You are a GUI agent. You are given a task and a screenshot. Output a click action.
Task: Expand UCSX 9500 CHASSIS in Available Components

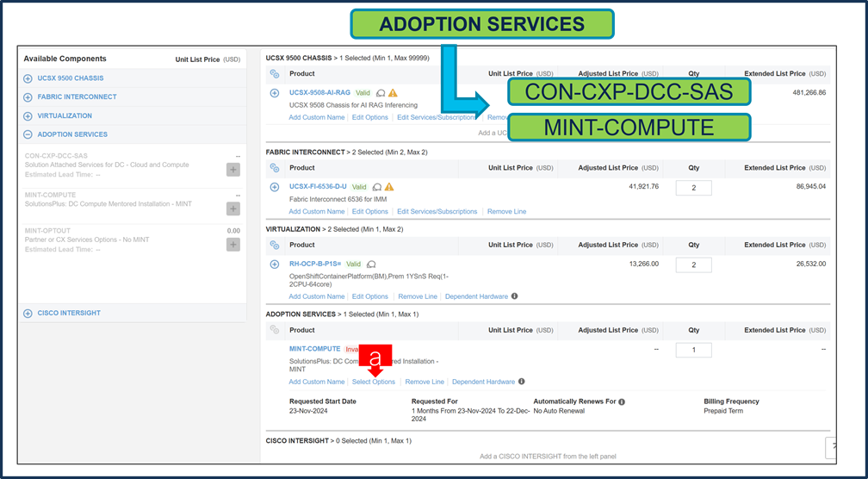(x=28, y=78)
